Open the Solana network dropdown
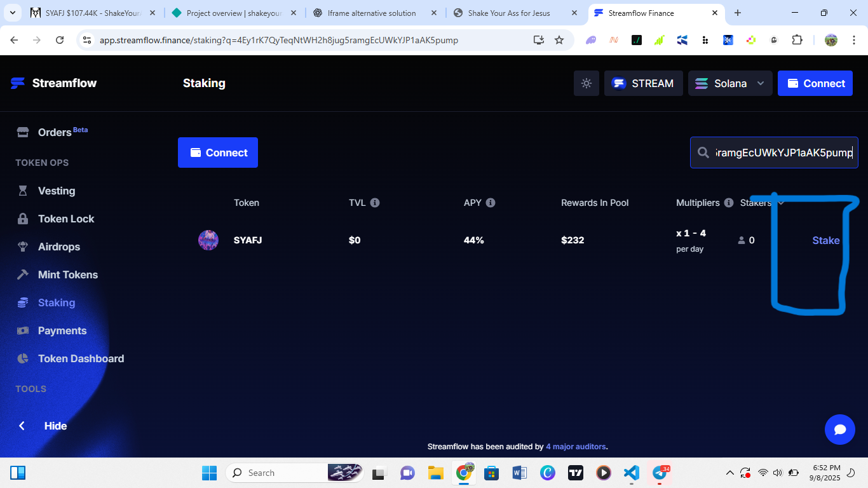This screenshot has width=868, height=488. pyautogui.click(x=730, y=83)
